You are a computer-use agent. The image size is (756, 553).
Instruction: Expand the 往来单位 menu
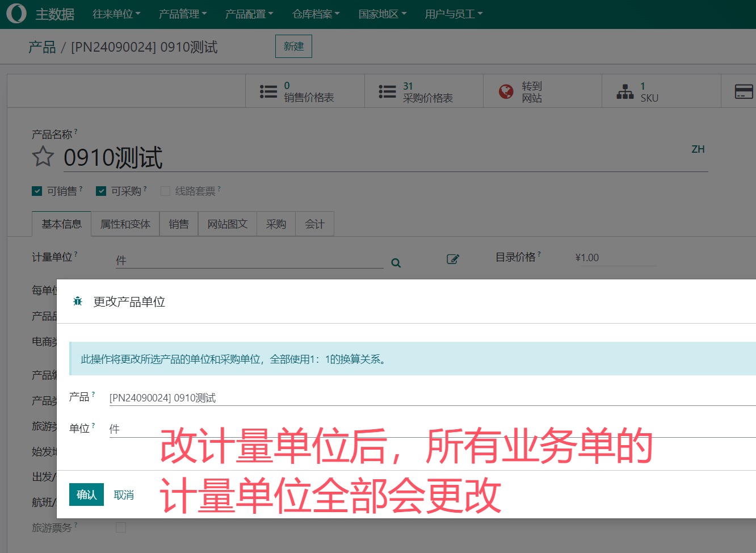[116, 14]
